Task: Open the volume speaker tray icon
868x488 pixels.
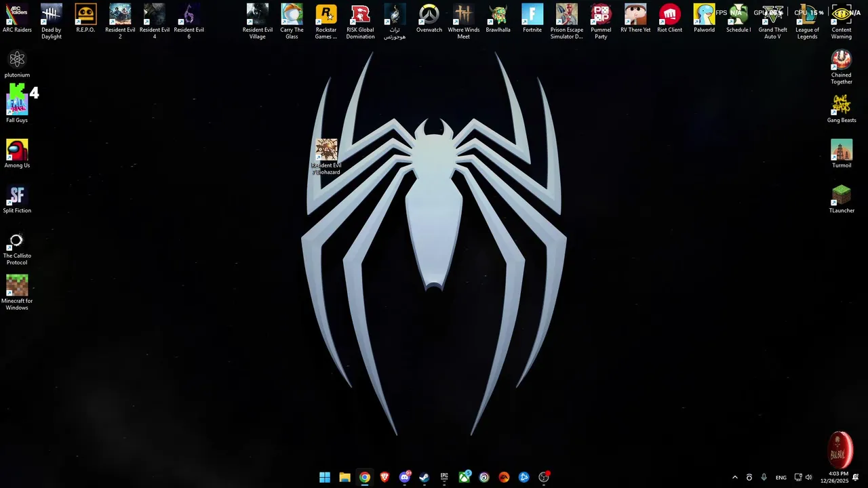Action: 808,477
